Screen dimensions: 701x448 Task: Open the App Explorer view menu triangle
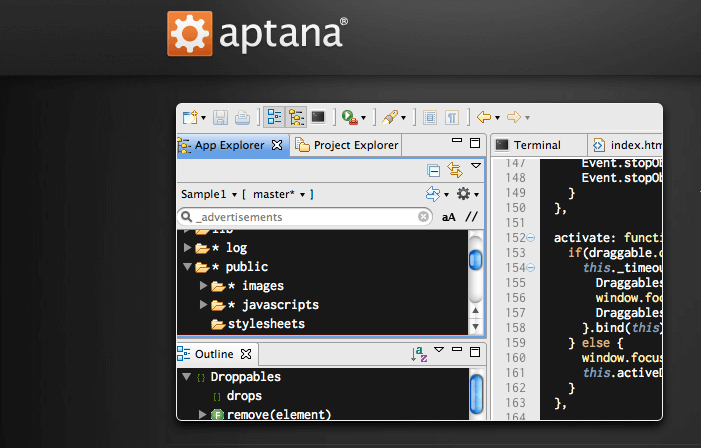coord(476,166)
